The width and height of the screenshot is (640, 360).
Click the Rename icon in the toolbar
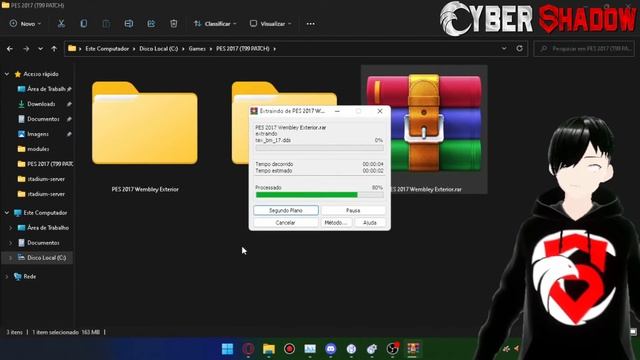tap(129, 24)
